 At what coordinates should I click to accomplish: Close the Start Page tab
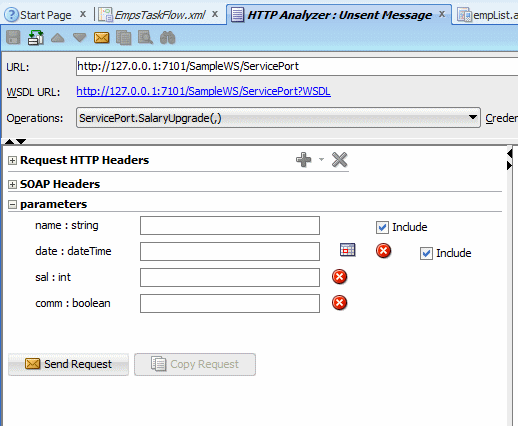(x=83, y=14)
